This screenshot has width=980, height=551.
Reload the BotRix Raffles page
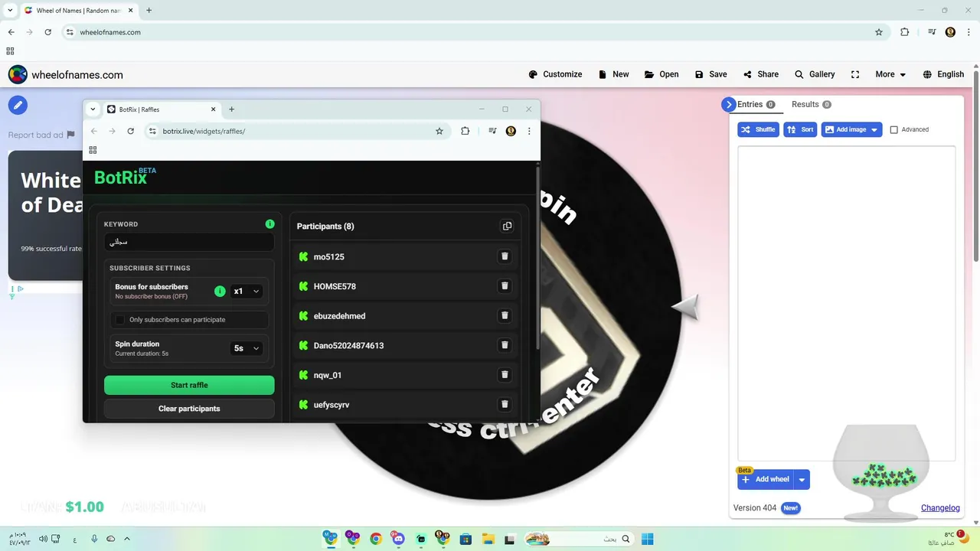tap(131, 131)
